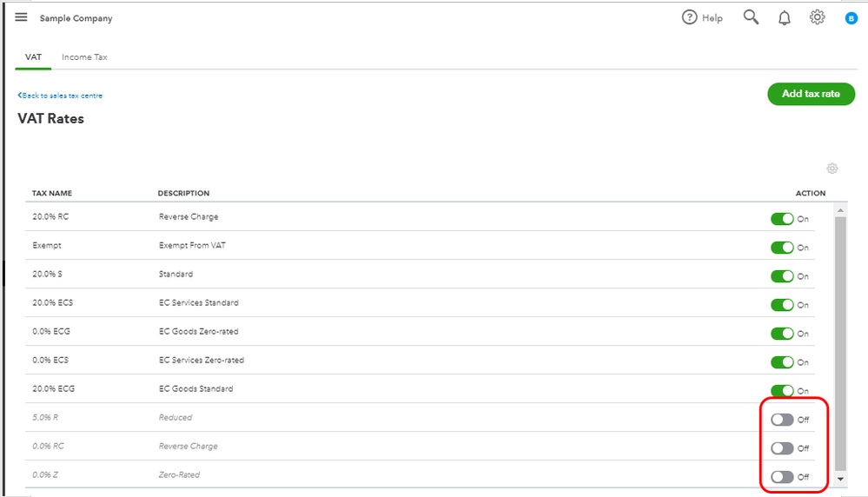Open the user profile avatar
The width and height of the screenshot is (868, 497).
pyautogui.click(x=851, y=18)
